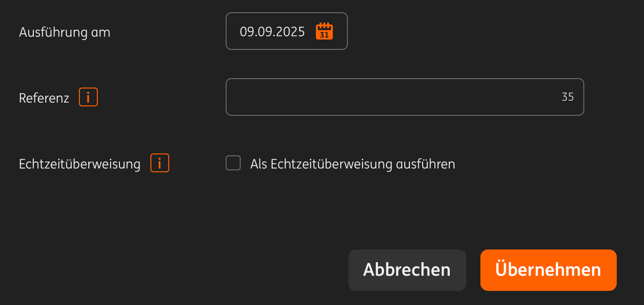
Task: Focus the empty Referenz text input
Action: tap(405, 97)
